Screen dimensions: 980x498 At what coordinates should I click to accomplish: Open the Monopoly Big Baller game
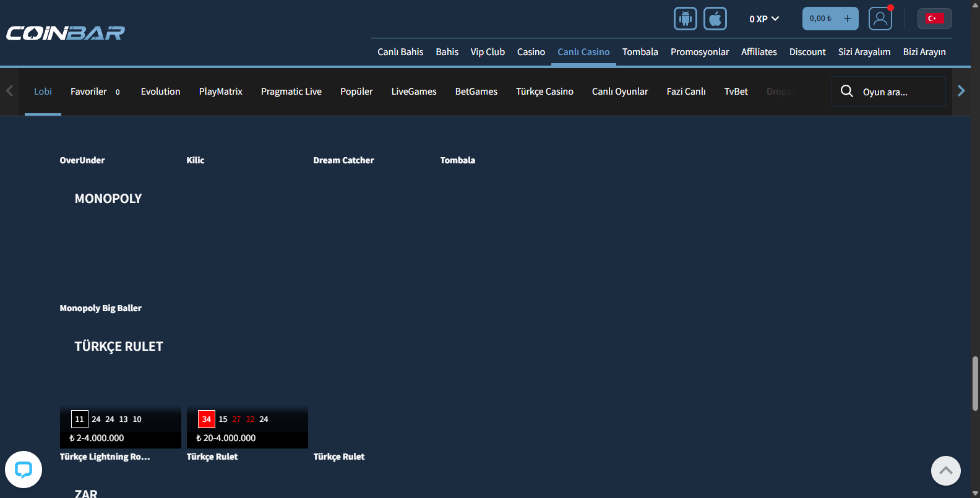(x=101, y=308)
